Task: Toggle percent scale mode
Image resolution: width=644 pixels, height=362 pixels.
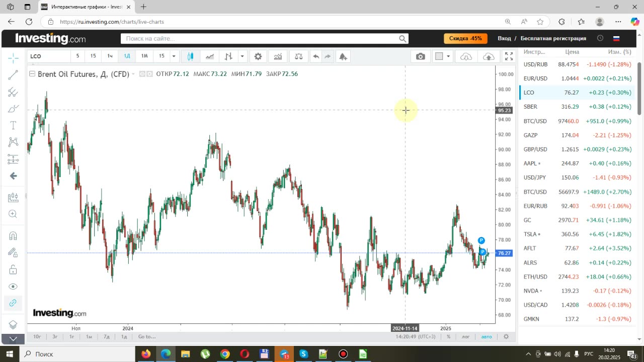Action: pos(448,337)
